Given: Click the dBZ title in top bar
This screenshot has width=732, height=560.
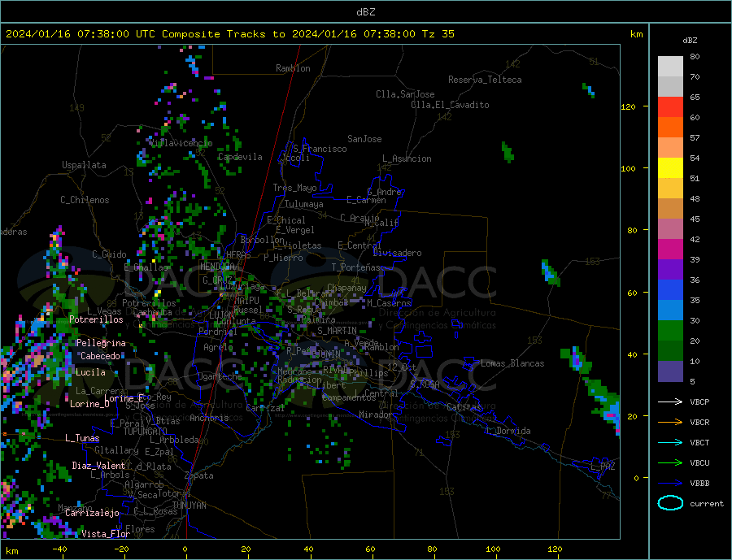Looking at the screenshot, I should (365, 12).
